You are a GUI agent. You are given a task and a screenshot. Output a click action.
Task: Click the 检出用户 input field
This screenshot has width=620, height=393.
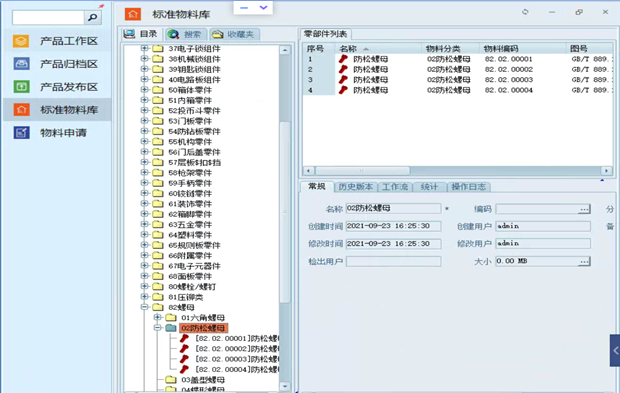pos(393,261)
